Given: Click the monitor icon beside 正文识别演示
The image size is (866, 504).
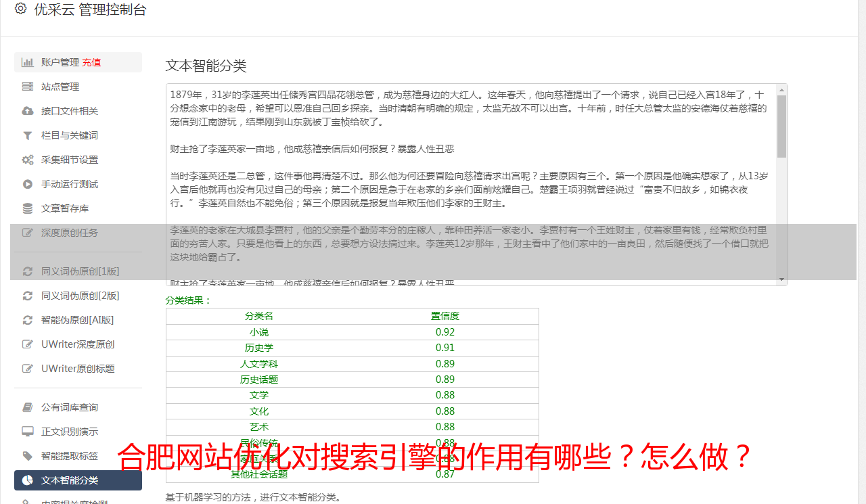Looking at the screenshot, I should [28, 432].
